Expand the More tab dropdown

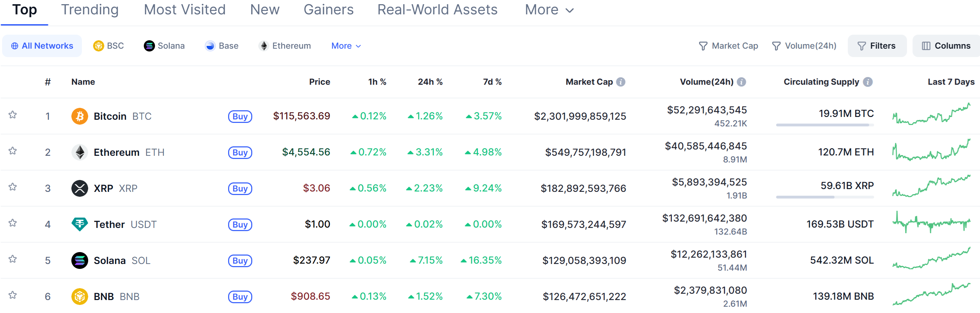click(549, 10)
